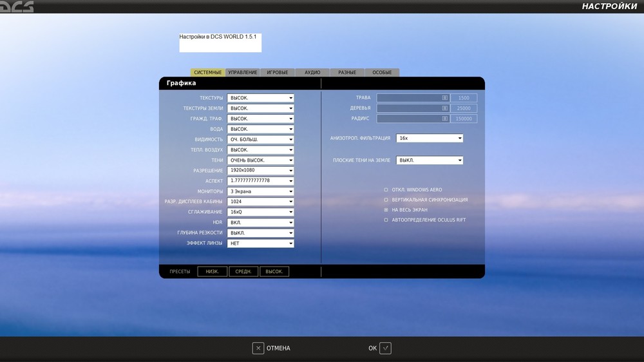Open the ТЕКСТУРЫ ЗЕМЛИ dropdown
The image size is (644, 362).
pyautogui.click(x=260, y=108)
